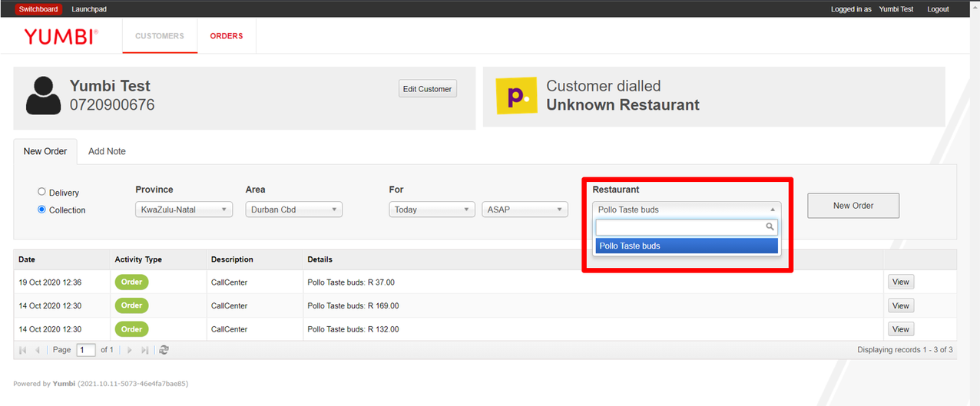This screenshot has width=980, height=406.
Task: Open the Province dropdown showing KwaZulu-Natal
Action: point(184,210)
